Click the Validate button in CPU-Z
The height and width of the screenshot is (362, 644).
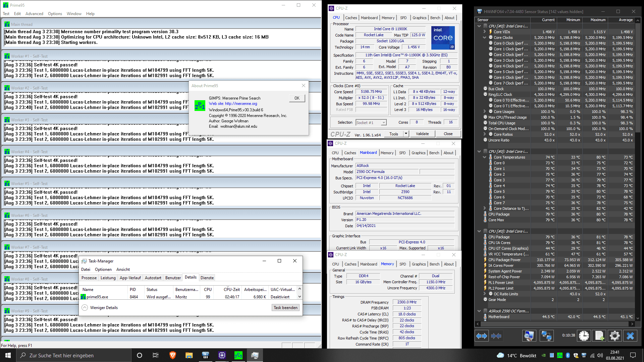422,134
